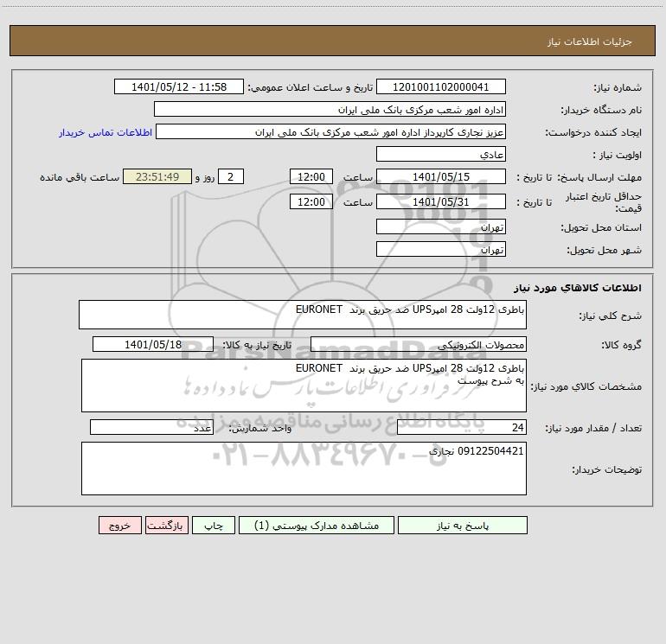
Task: Click the priority field عادی
Action: coord(441,154)
